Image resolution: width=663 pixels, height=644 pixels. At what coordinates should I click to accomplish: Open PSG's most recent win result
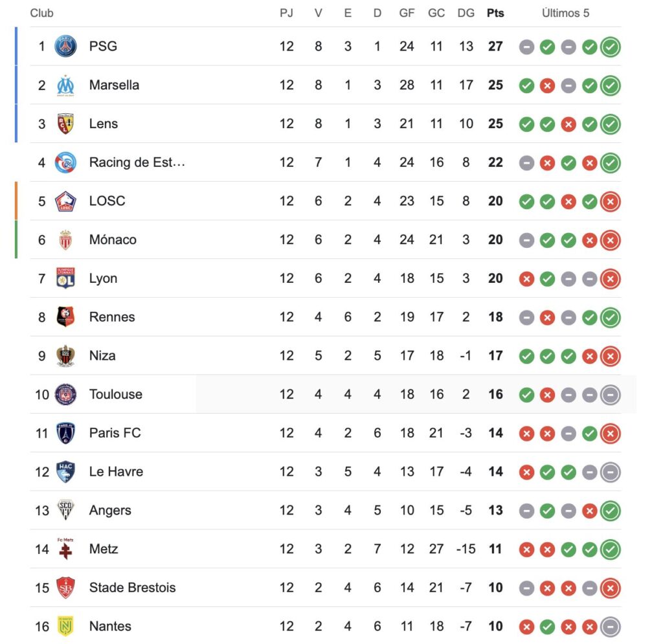[610, 47]
